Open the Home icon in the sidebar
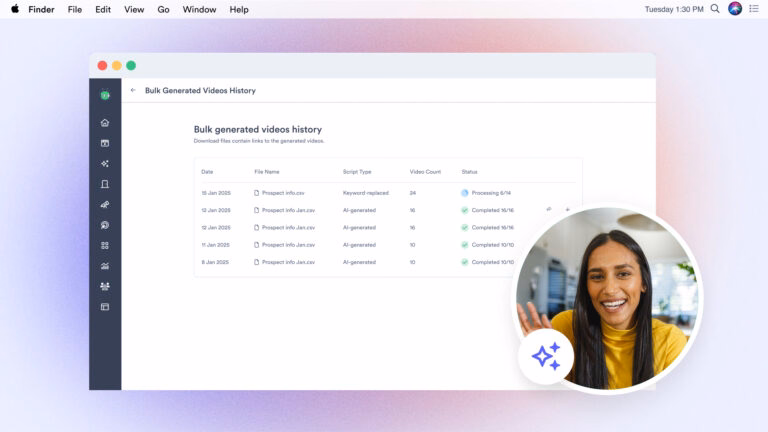Viewport: 768px width, 432px height. (x=105, y=123)
